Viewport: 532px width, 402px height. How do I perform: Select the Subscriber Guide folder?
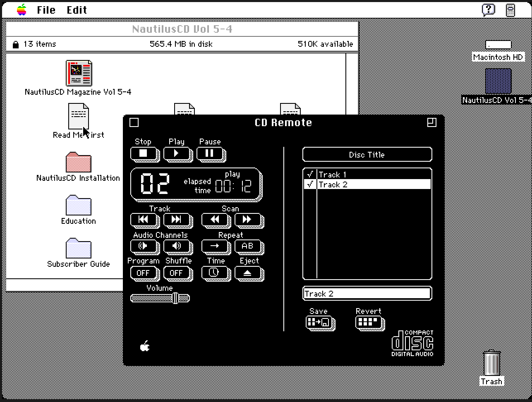(x=78, y=249)
